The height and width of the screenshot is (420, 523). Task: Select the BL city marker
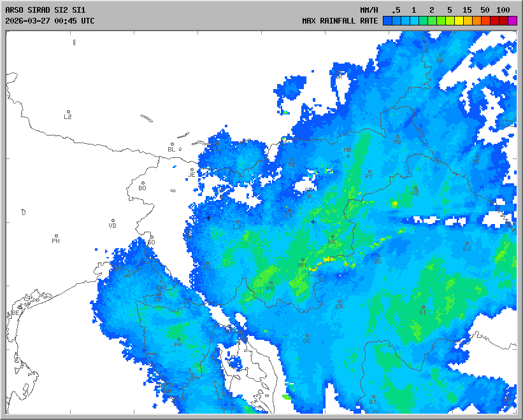(171, 144)
